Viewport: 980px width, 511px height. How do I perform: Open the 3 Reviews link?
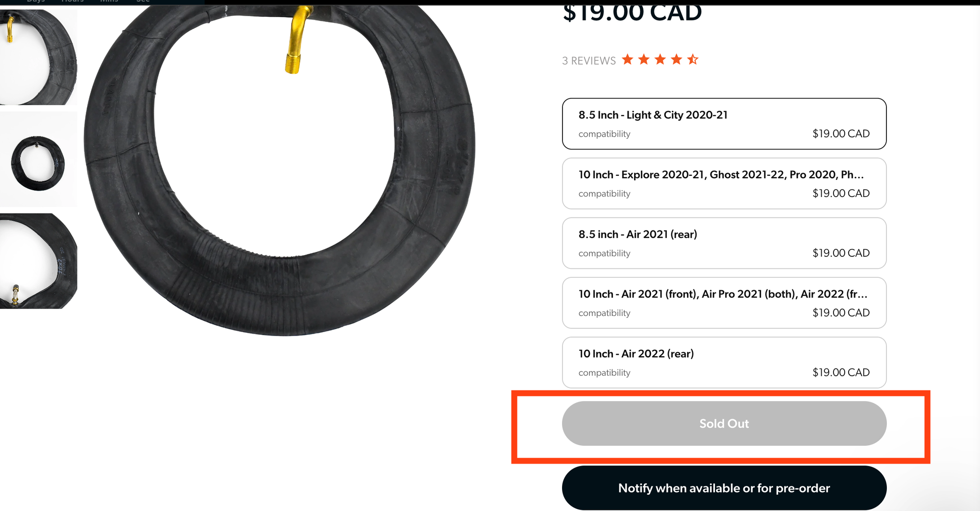(x=588, y=61)
